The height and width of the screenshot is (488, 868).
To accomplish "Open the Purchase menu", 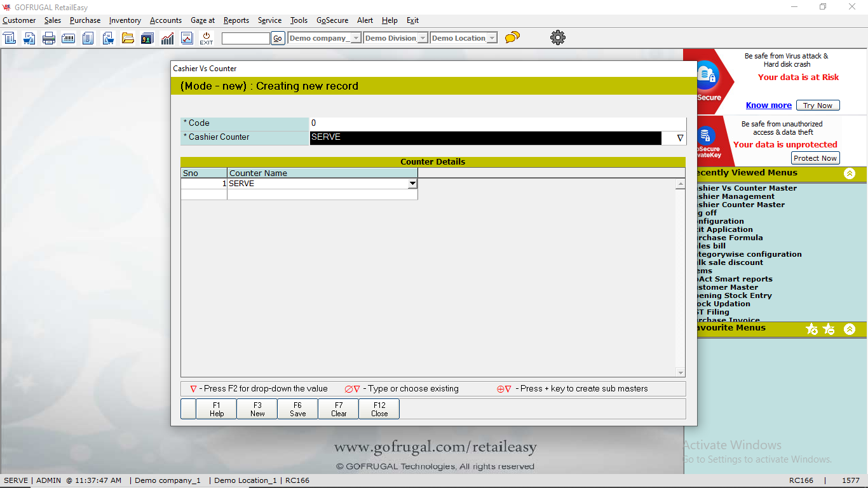I will [85, 20].
